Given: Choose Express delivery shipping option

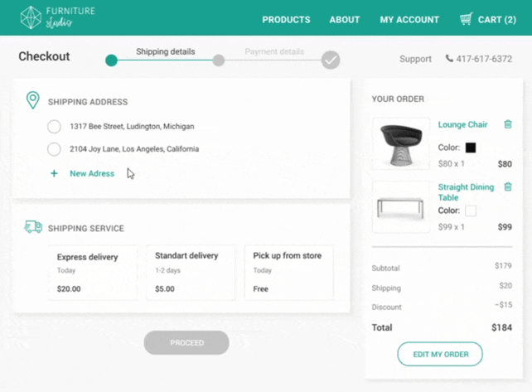Looking at the screenshot, I should (x=92, y=272).
